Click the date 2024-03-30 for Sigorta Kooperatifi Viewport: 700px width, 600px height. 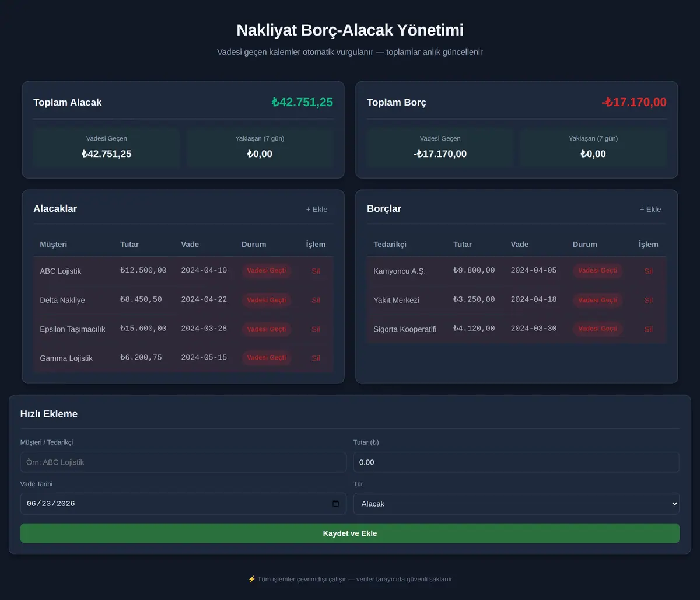pos(534,329)
